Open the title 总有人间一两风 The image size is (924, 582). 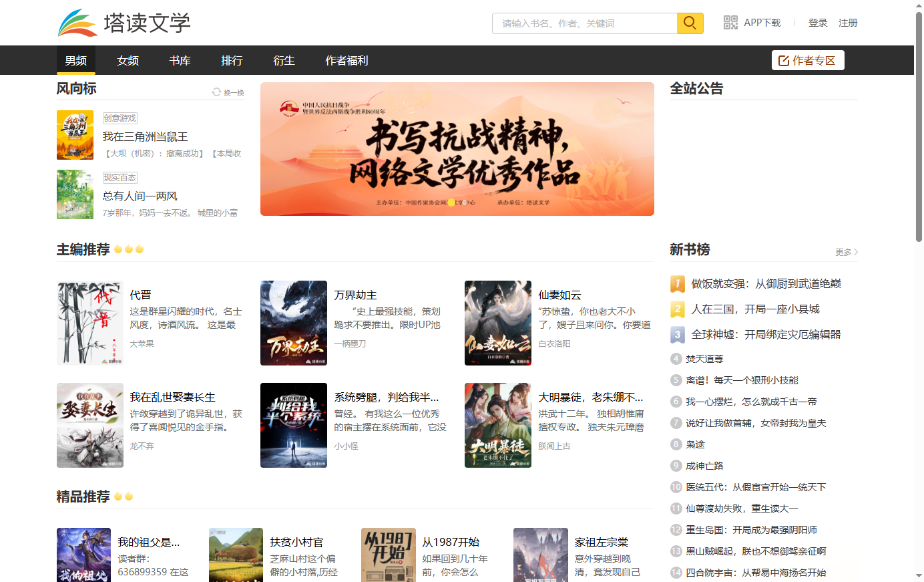(140, 196)
